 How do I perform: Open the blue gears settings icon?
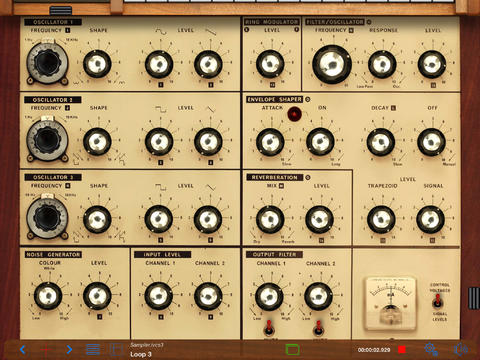coord(431,349)
